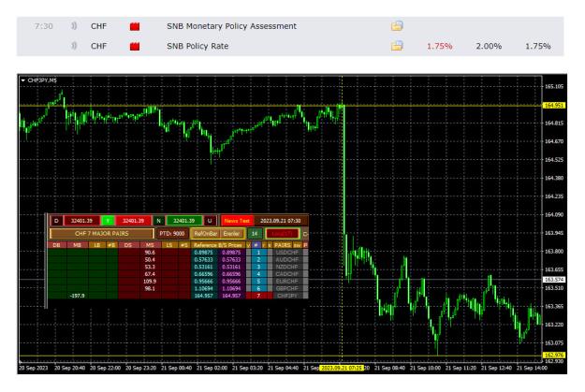Click the RefOnBar button
Image resolution: width=585 pixels, height=392 pixels.
click(x=206, y=234)
